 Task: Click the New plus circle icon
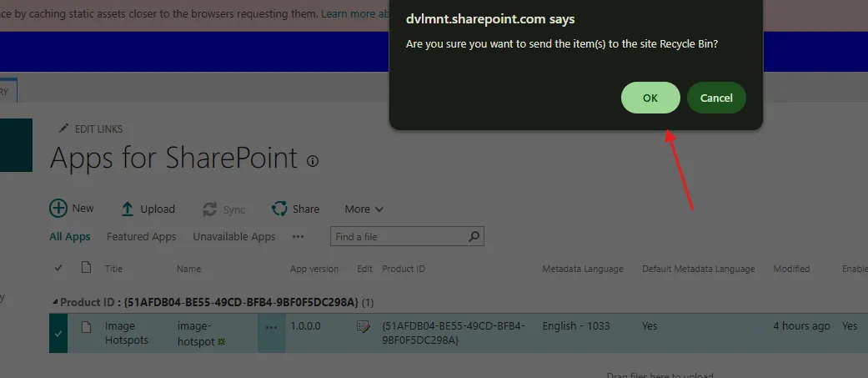click(x=58, y=209)
